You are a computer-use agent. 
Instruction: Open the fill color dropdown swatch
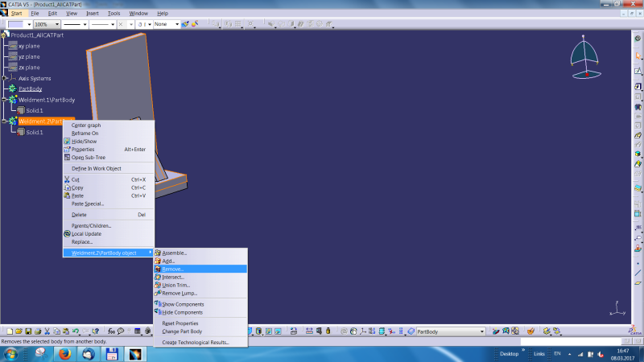tap(19, 24)
